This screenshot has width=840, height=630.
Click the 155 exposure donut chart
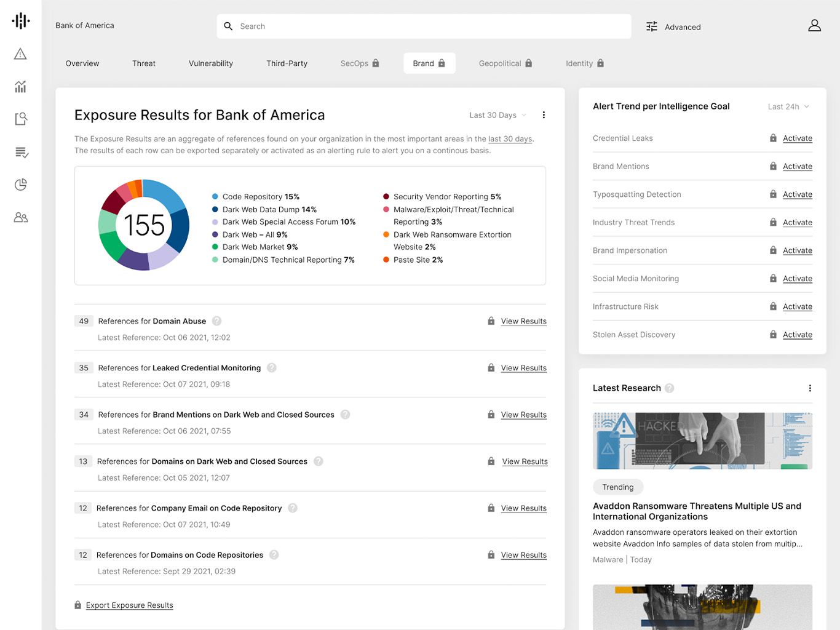click(144, 225)
